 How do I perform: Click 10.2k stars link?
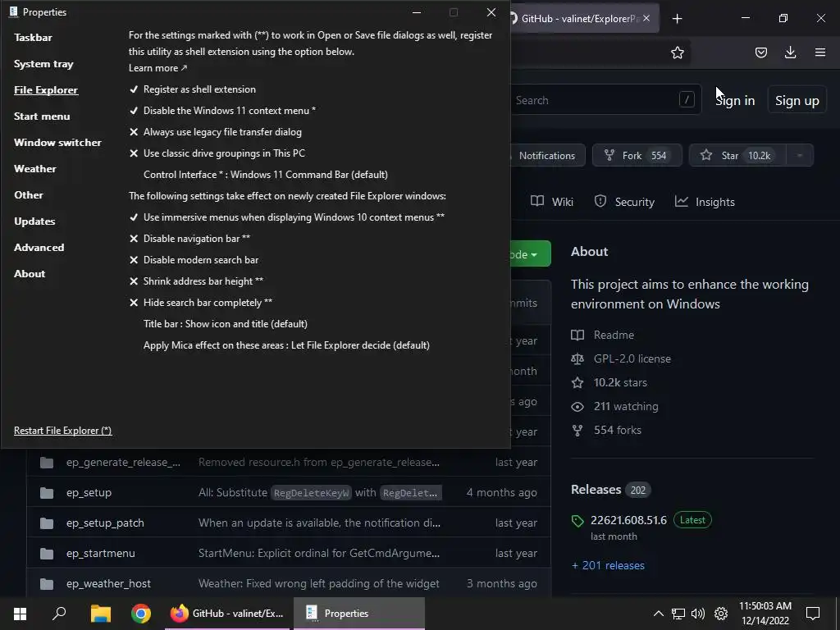609,383
